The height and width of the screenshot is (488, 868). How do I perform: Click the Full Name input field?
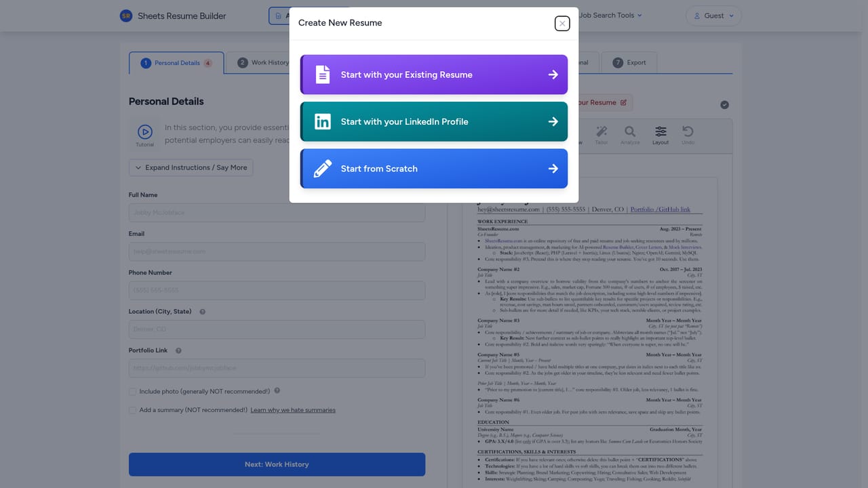(277, 213)
